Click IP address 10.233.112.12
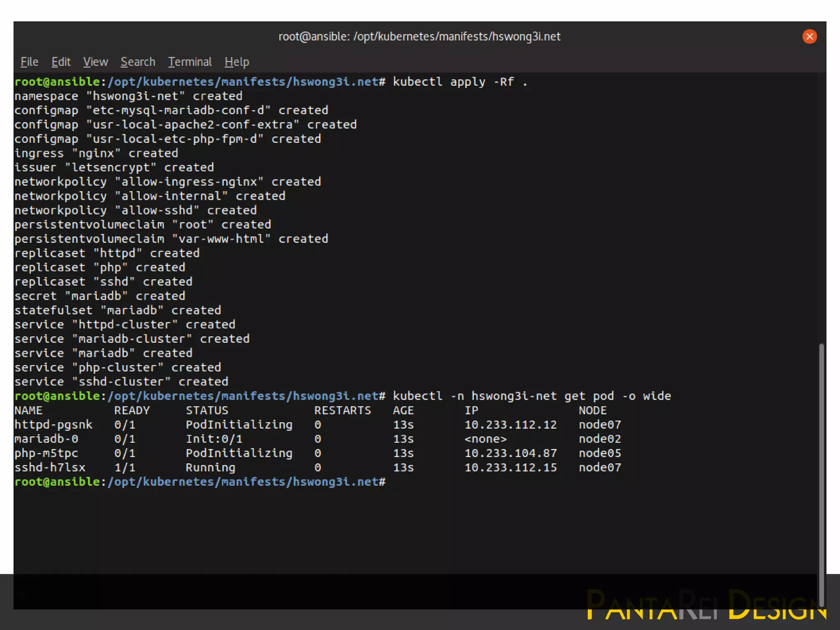This screenshot has height=630, width=840. (510, 425)
